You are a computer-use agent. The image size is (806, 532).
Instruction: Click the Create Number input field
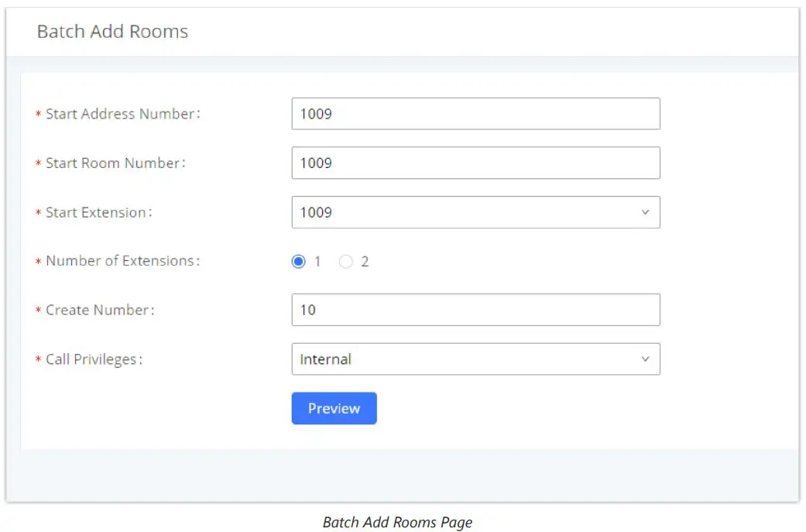pyautogui.click(x=475, y=310)
